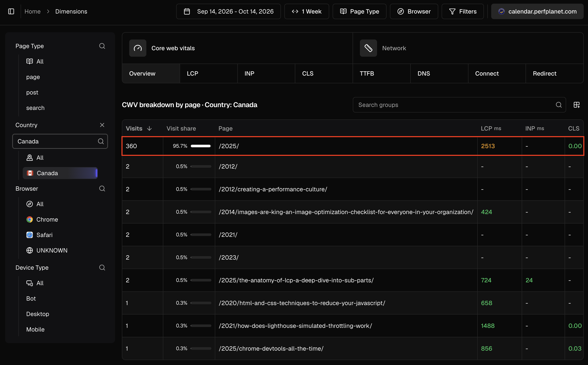This screenshot has width=588, height=365.
Task: Select Mobile device type
Action: (35, 329)
